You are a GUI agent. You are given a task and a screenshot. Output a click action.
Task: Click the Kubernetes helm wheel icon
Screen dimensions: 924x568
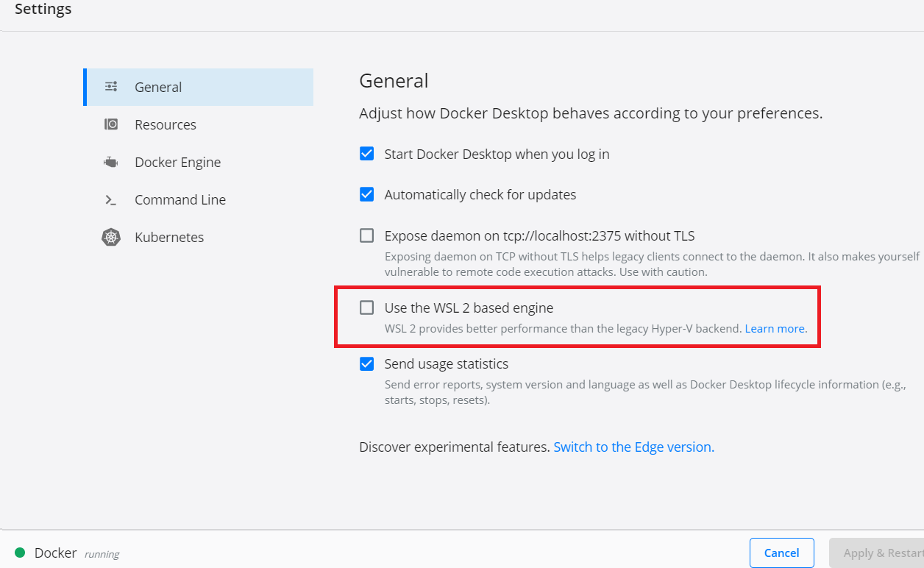coord(111,237)
